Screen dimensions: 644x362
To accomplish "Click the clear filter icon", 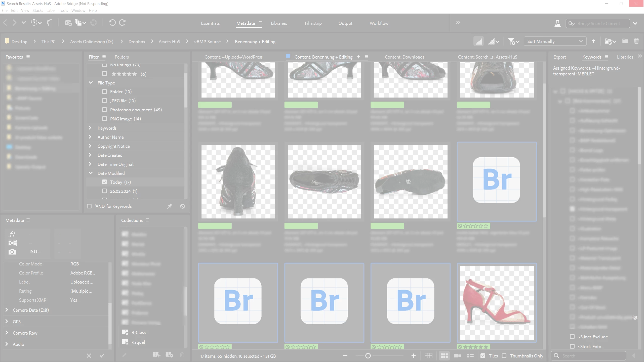I will (x=182, y=206).
